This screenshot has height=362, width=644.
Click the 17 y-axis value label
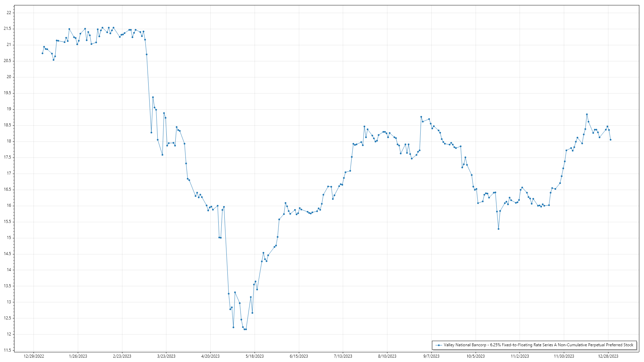9,173
